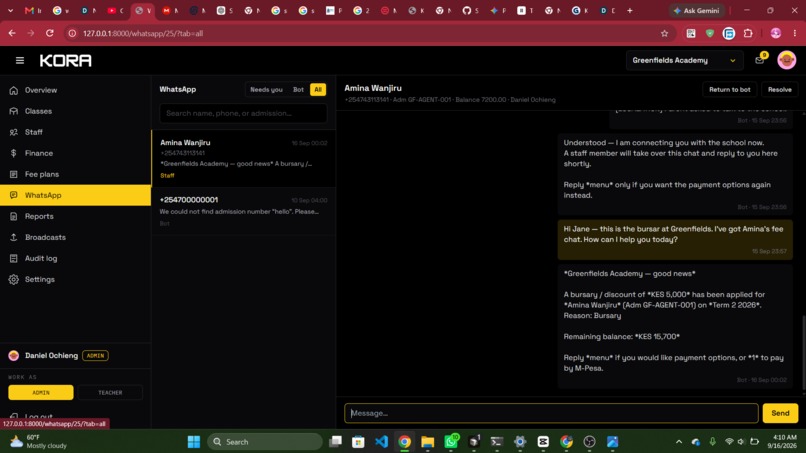
Task: Open the +254700000001 conversation
Action: click(x=244, y=211)
